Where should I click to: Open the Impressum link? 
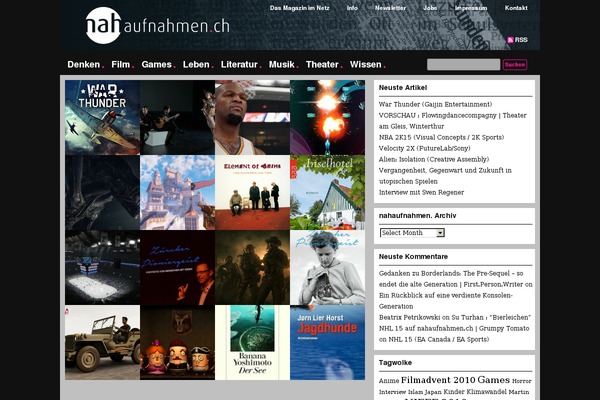(x=471, y=8)
